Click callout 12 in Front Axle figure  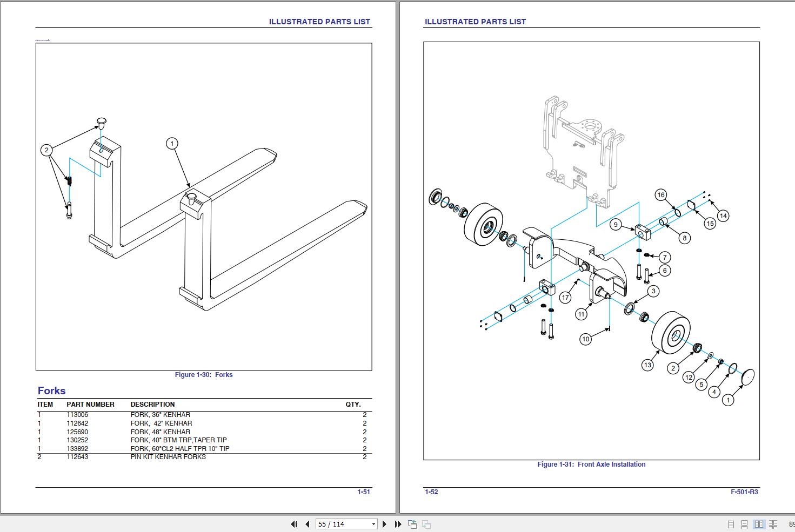689,378
